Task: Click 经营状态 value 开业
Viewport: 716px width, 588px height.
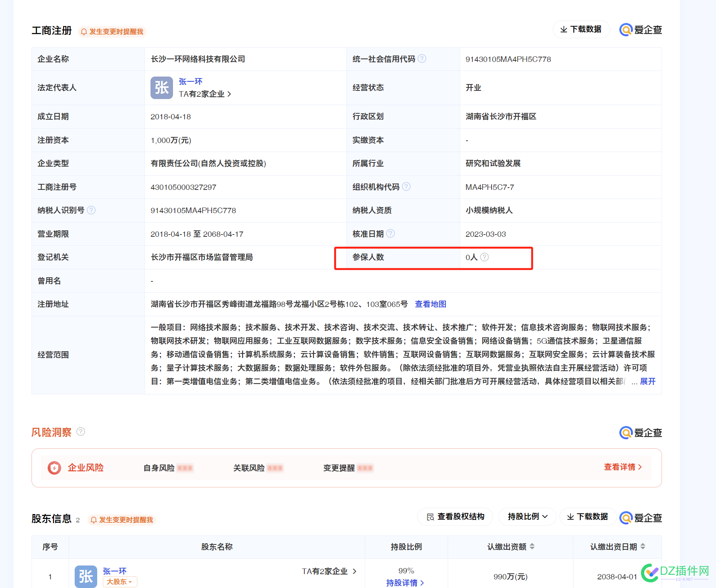Action: 473,88
